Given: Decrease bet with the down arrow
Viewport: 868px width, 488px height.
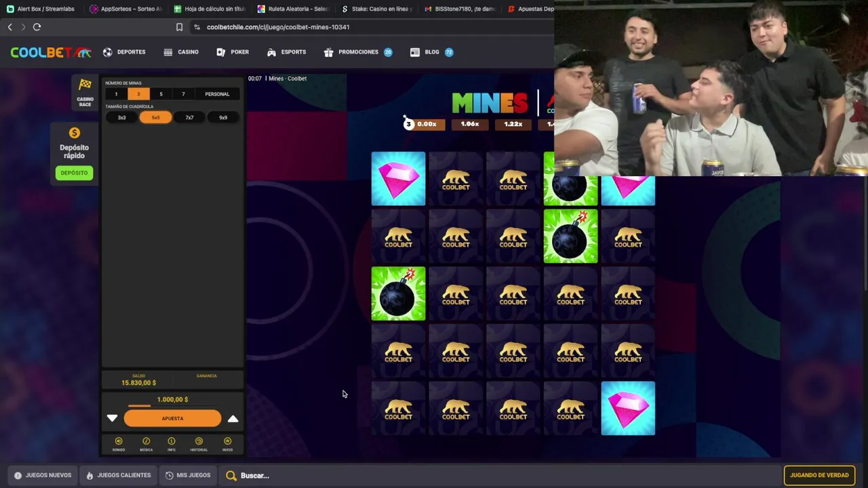Looking at the screenshot, I should (112, 419).
